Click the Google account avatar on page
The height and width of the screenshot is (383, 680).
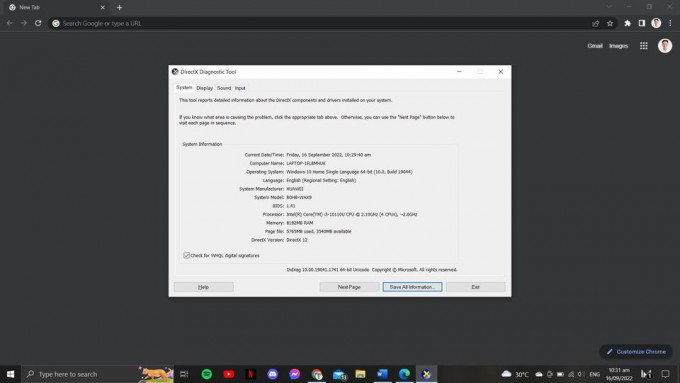tap(664, 46)
